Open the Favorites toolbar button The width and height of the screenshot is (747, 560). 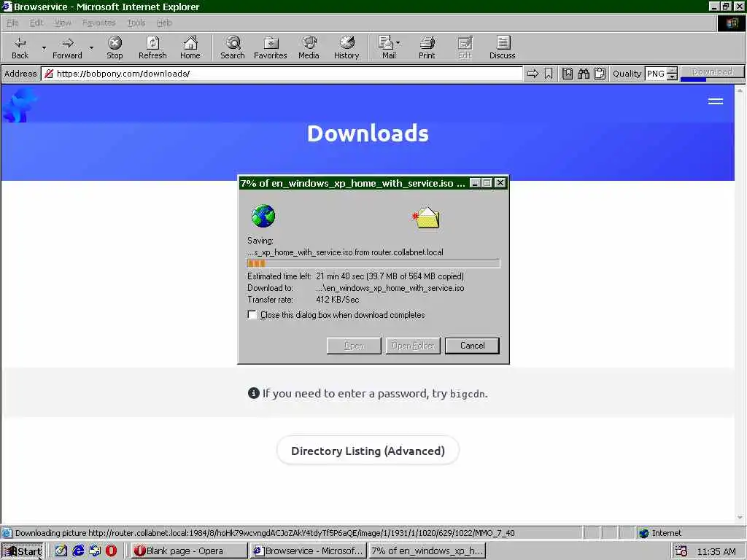[270, 47]
